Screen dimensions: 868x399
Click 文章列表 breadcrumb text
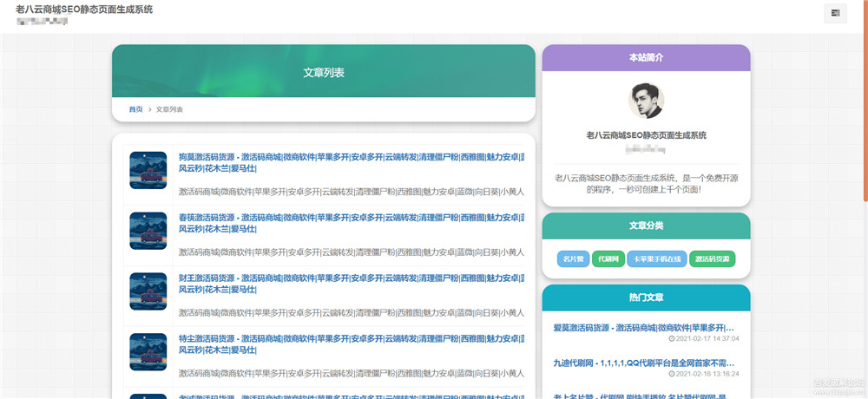[x=169, y=109]
